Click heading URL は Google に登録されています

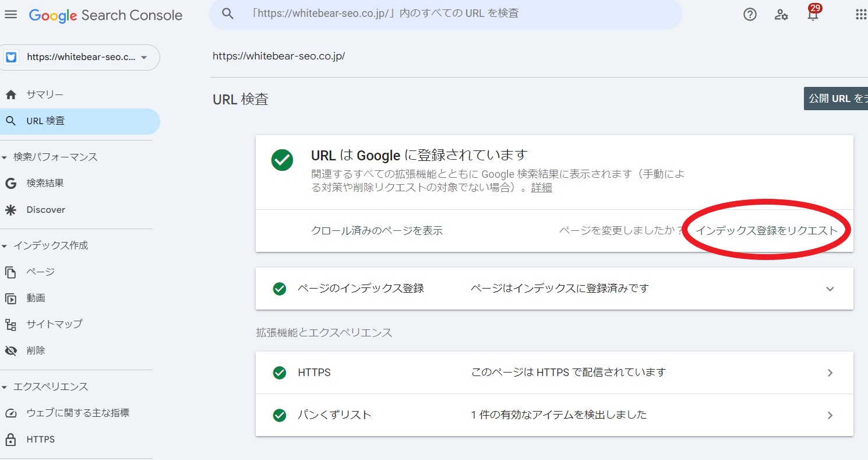click(419, 156)
